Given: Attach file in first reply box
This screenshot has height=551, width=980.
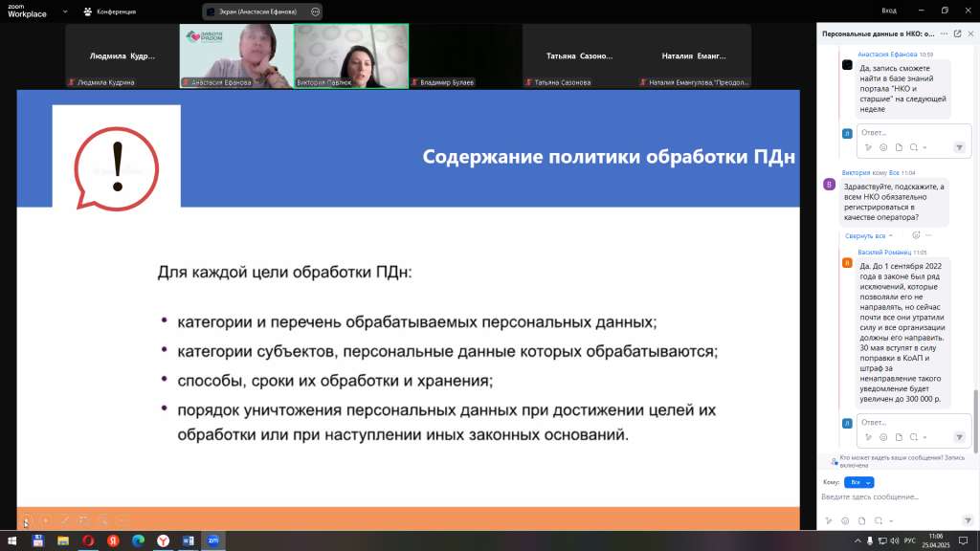Looking at the screenshot, I should (899, 147).
